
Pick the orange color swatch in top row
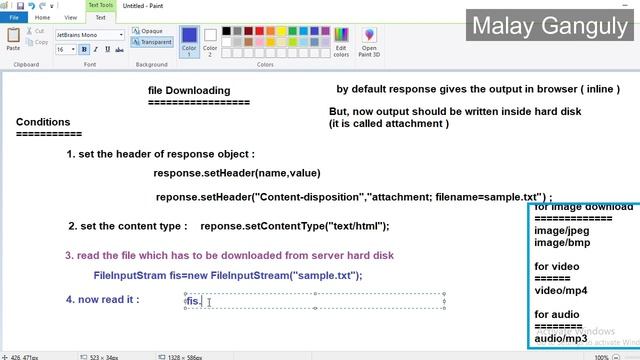pyautogui.click(x=271, y=31)
